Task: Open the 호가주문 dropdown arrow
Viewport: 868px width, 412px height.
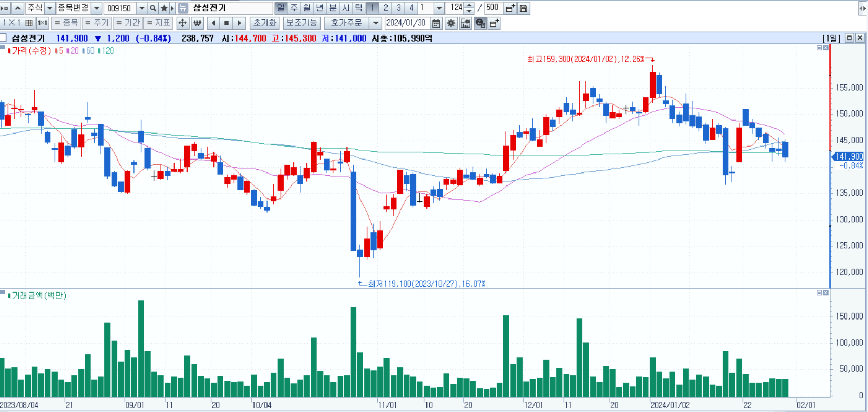Action: [376, 23]
